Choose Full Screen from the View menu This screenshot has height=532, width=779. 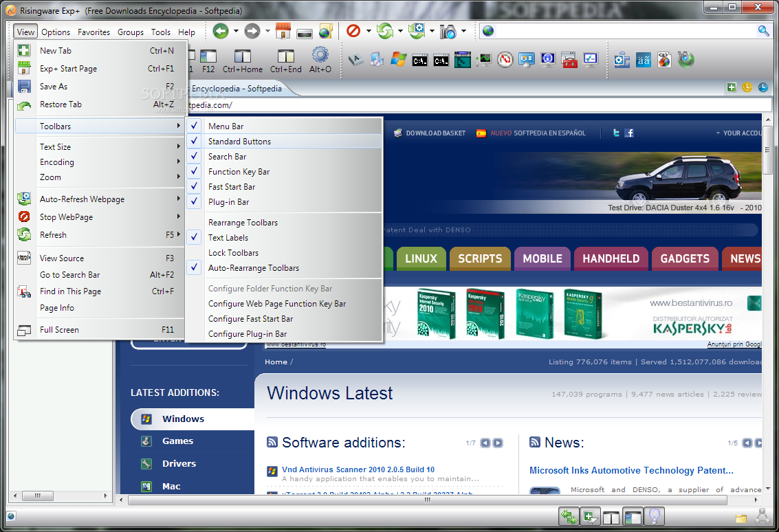click(100, 329)
